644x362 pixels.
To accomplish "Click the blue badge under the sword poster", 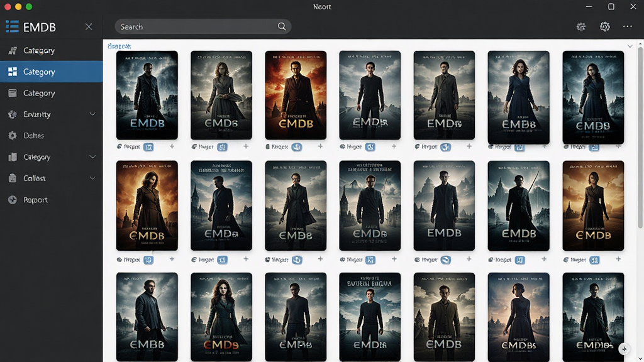I will click(x=519, y=260).
